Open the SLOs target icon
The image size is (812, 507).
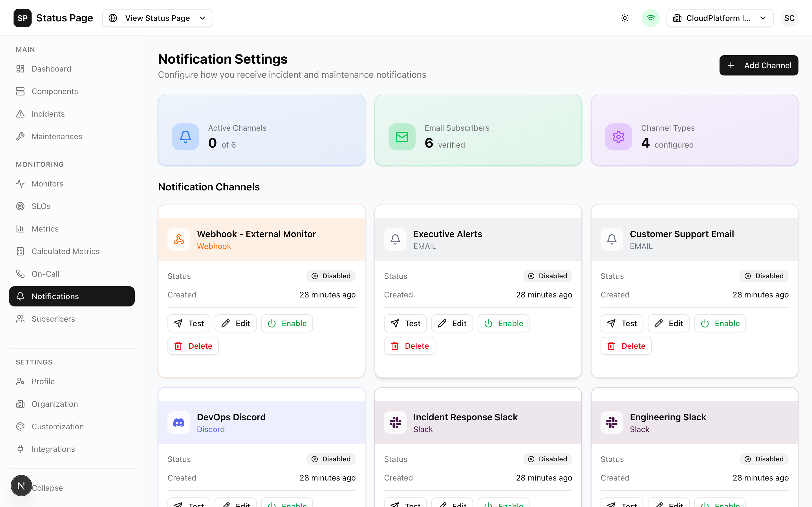click(21, 206)
